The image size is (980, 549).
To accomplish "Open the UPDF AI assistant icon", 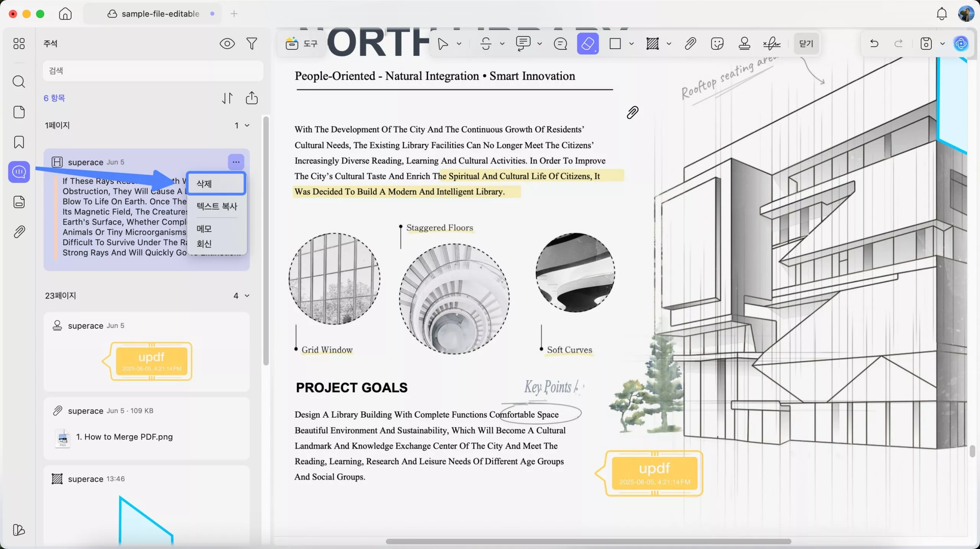I will pos(961,44).
